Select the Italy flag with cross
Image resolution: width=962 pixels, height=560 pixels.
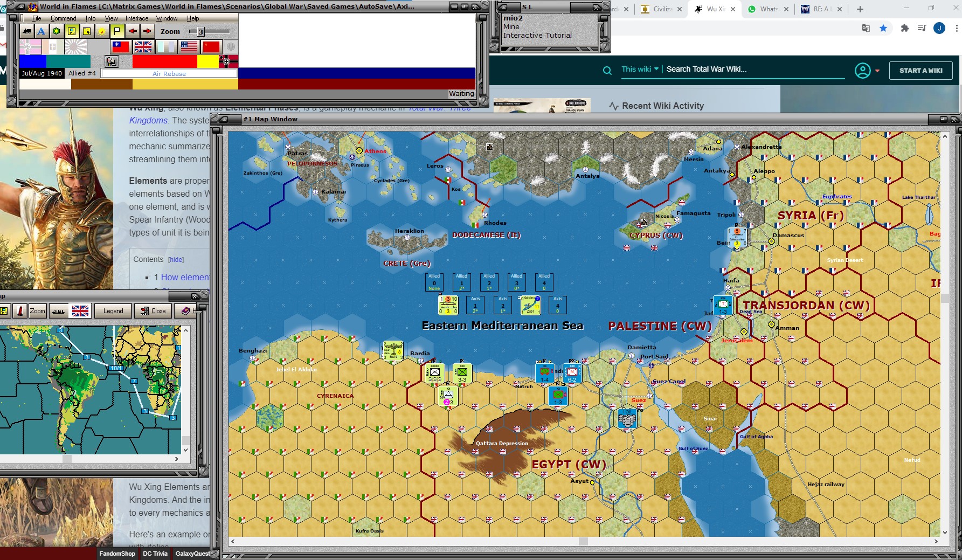(53, 47)
